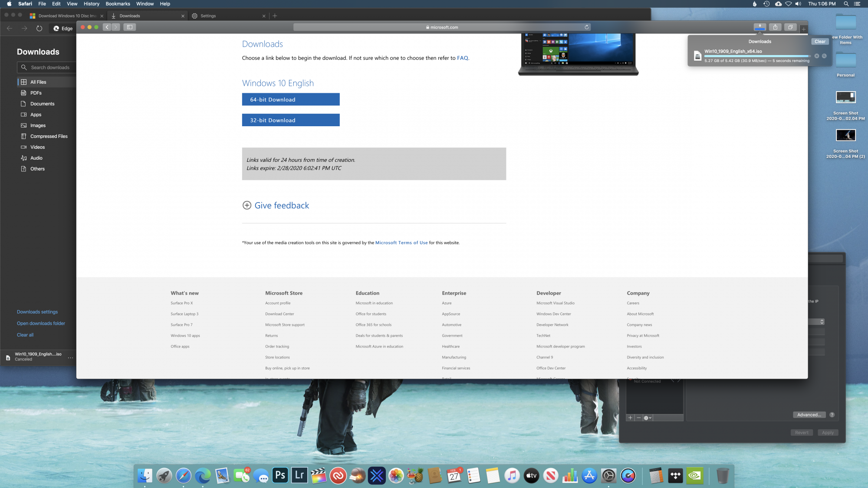This screenshot has height=488, width=868.
Task: Filter Edge downloads by PDFs
Action: tap(47, 93)
